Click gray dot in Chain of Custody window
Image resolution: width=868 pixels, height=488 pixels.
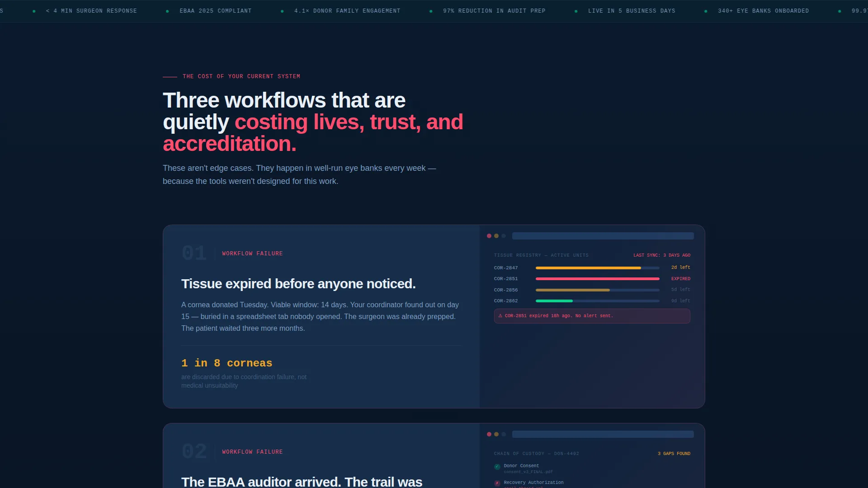point(504,434)
